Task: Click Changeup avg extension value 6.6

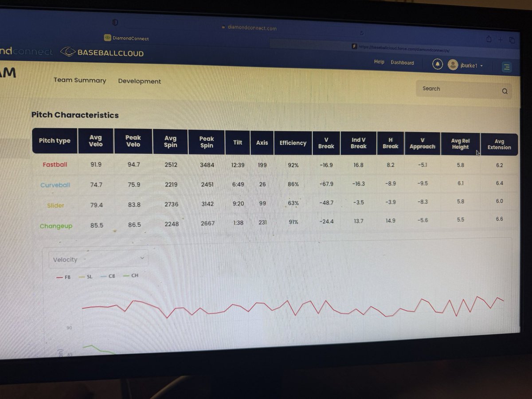Action: click(x=499, y=219)
